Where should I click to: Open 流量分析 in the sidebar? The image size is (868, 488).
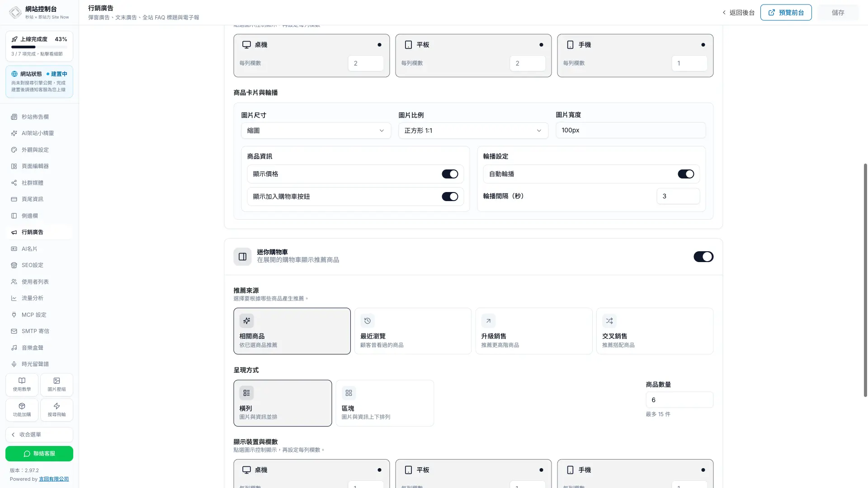tap(39, 298)
